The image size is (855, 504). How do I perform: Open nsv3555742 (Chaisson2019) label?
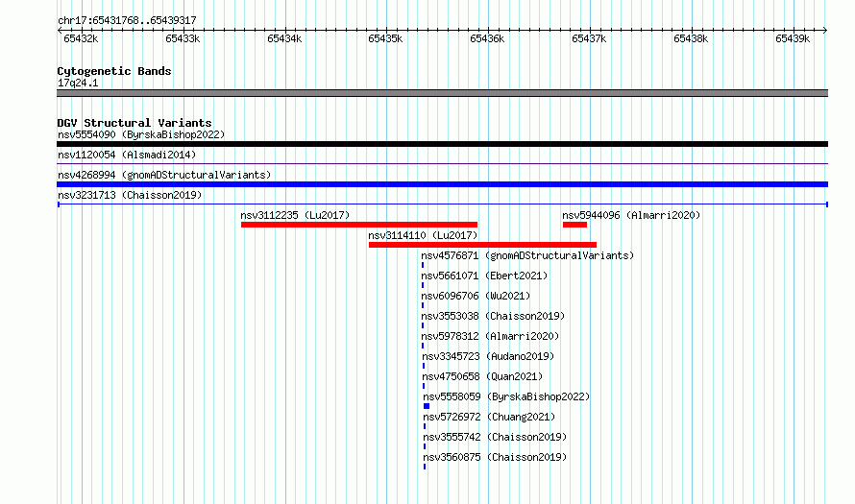click(495, 437)
